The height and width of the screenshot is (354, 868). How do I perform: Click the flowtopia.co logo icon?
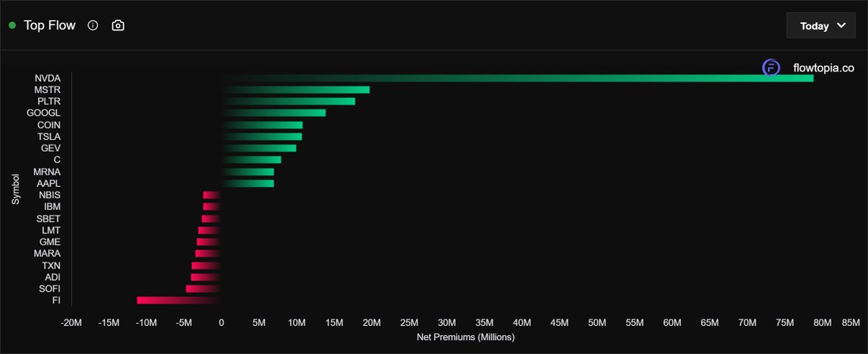coord(771,68)
